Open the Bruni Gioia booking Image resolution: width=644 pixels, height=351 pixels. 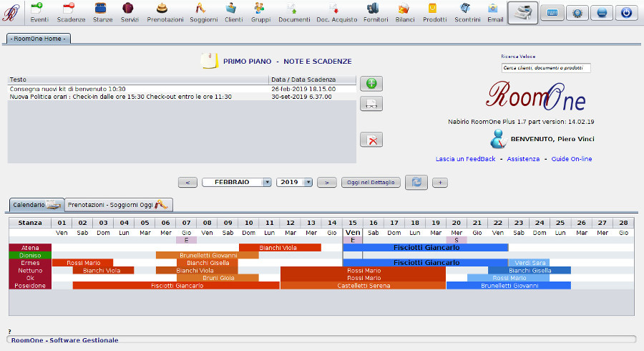[x=218, y=278]
